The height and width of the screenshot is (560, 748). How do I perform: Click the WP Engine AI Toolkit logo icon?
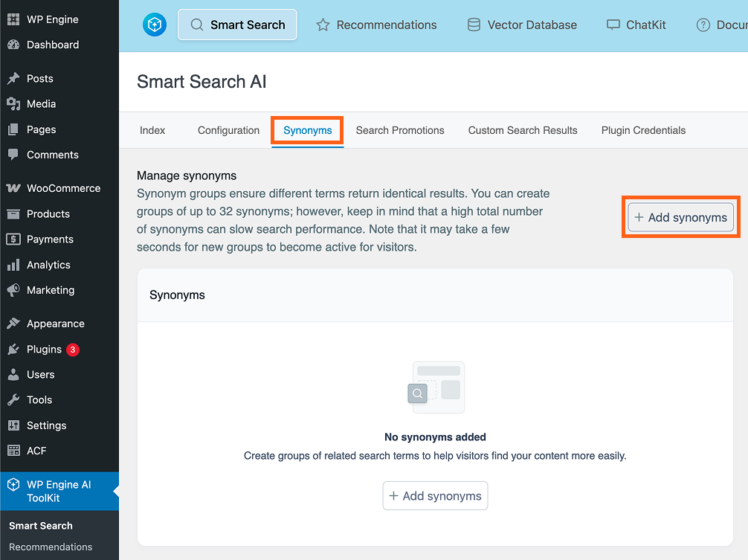tap(155, 25)
